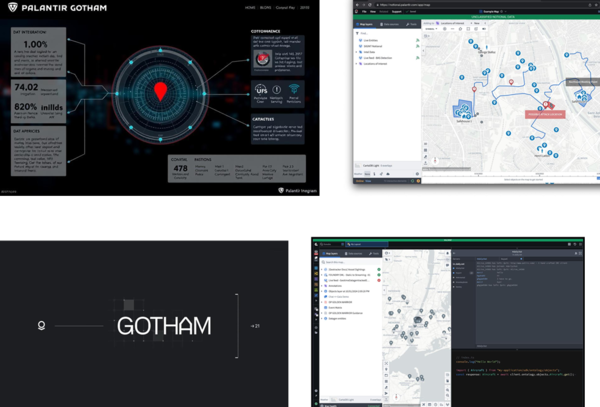This screenshot has height=407, width=600.
Task: Click the compass on the lower map
Action: pyautogui.click(x=396, y=397)
